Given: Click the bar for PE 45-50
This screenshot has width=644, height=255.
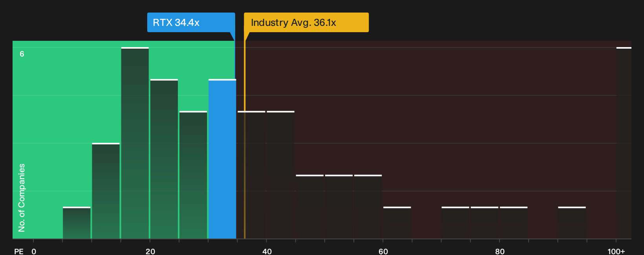Looking at the screenshot, I should pos(310,207).
